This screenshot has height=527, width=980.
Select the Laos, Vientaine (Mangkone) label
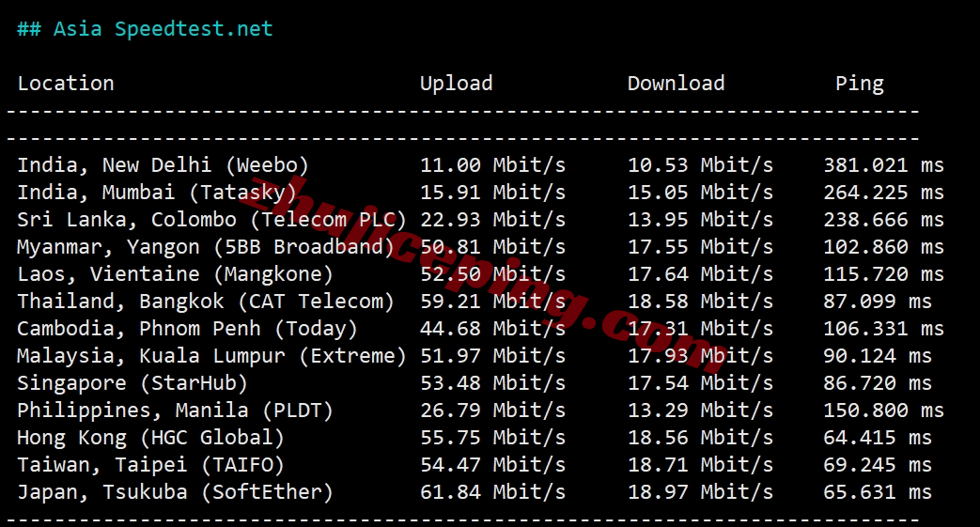click(175, 273)
